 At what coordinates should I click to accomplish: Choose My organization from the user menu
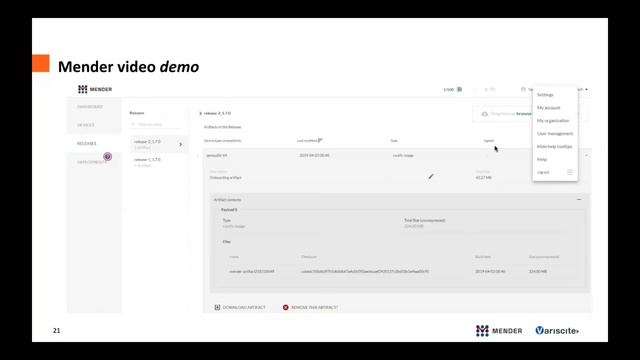[553, 121]
